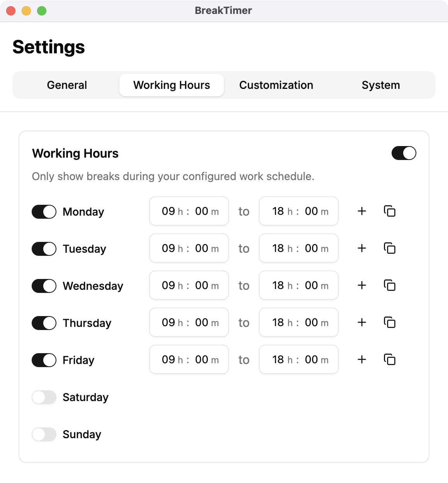Go to the System tab
Screen dimensions: 448x483
tap(381, 85)
